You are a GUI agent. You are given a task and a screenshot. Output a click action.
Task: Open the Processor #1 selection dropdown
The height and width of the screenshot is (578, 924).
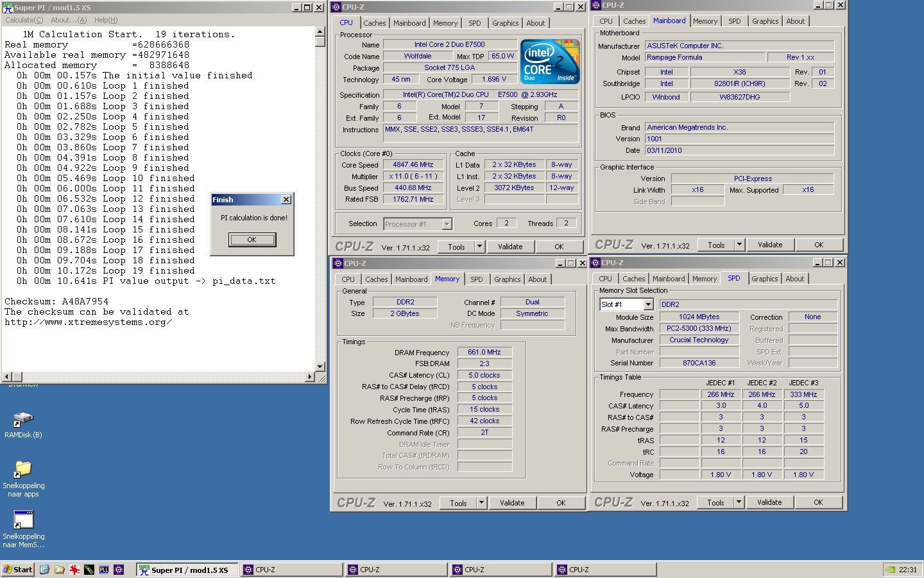coord(447,224)
